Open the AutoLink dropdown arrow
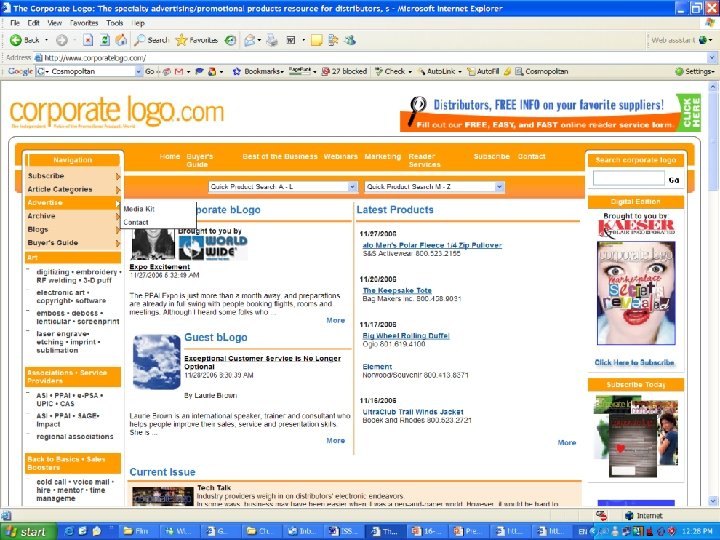Viewport: 720px width, 540px height. click(460, 72)
